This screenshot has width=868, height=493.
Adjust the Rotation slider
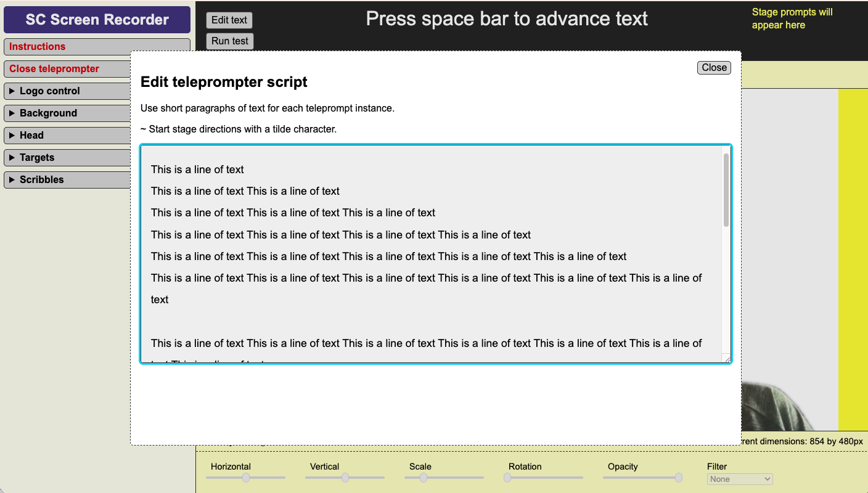pyautogui.click(x=543, y=478)
